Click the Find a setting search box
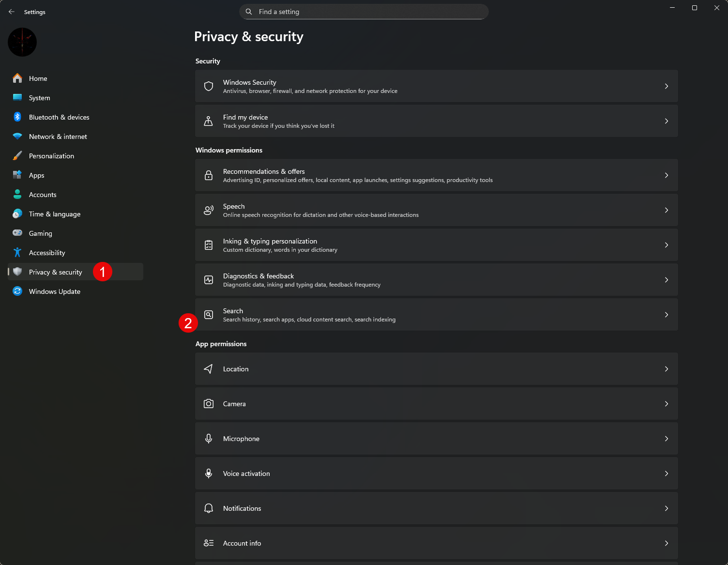The height and width of the screenshot is (565, 728). (364, 12)
